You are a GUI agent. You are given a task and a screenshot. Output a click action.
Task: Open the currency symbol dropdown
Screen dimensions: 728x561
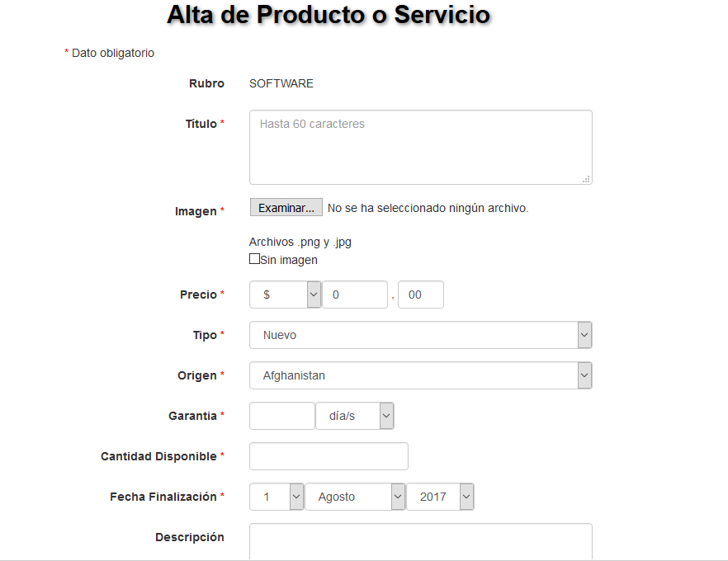[285, 295]
